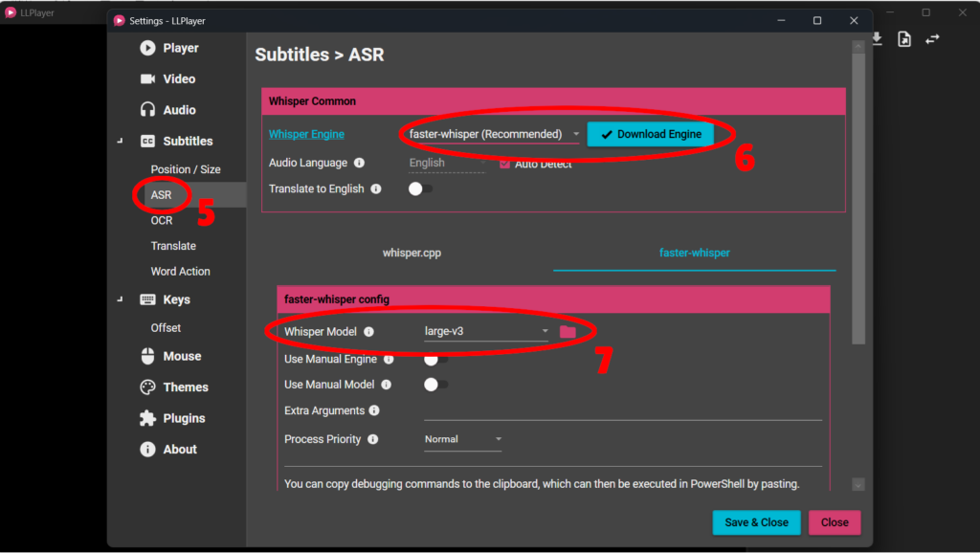Select the ASR subtitles page
This screenshot has height=553, width=980.
click(161, 195)
